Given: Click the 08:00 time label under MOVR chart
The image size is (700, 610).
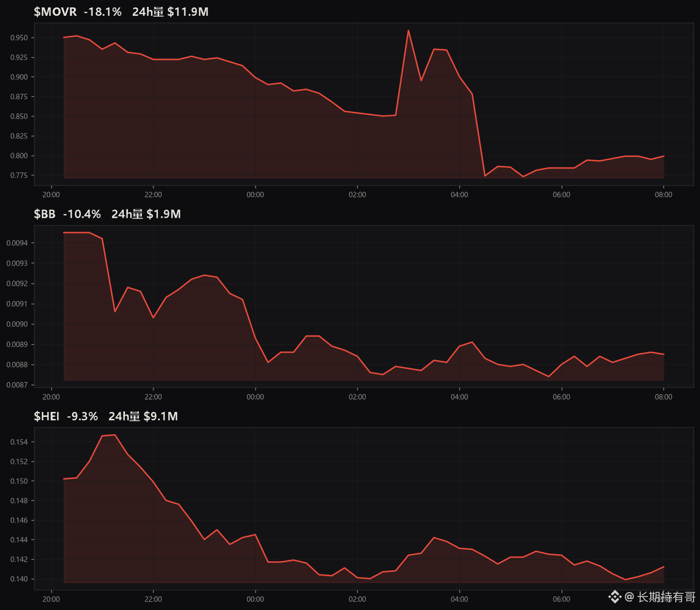Looking at the screenshot, I should click(x=663, y=195).
